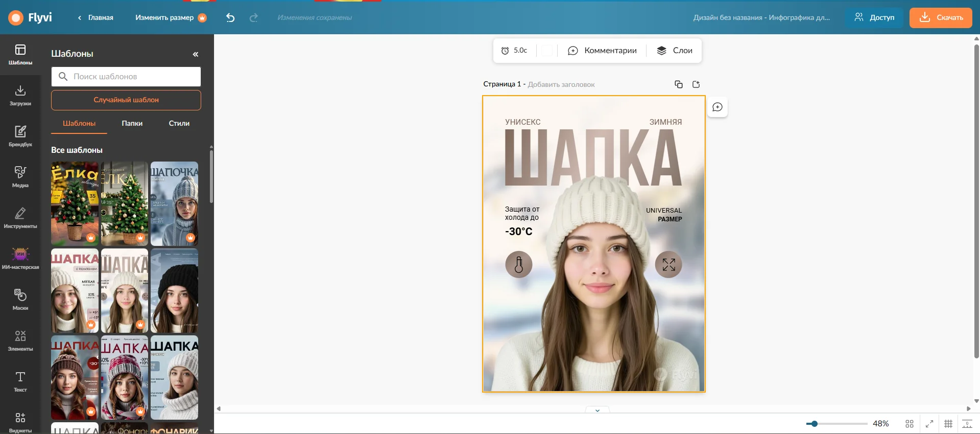Switch to the Стили tab
Screen dimensions: 980x434
[179, 123]
